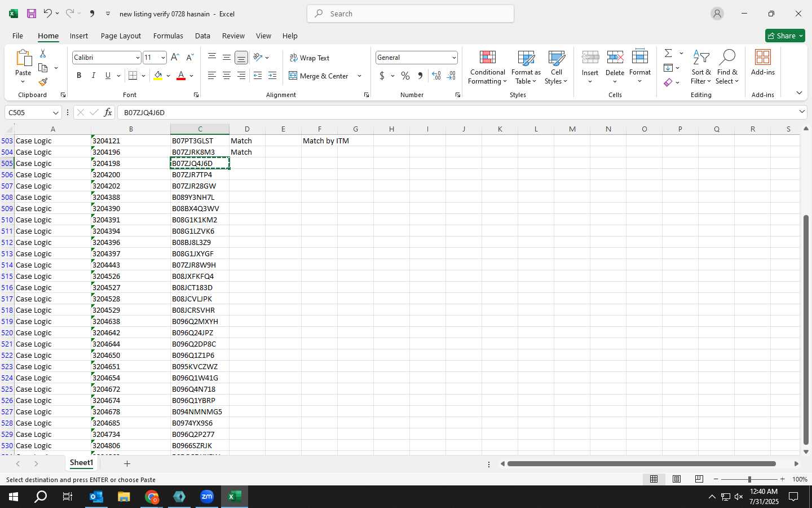Apply top align to cells

click(212, 58)
